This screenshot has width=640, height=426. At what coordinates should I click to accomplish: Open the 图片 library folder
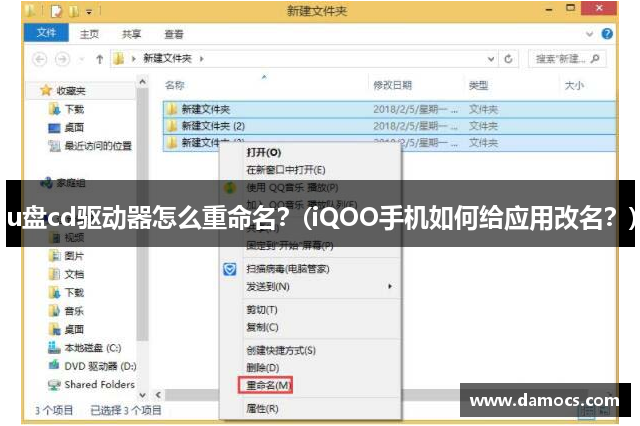(74, 256)
